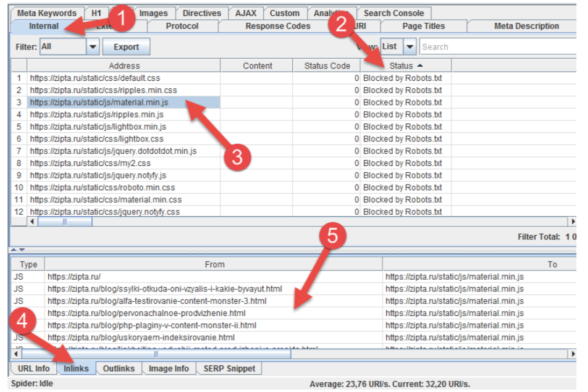Select the Images tab
The height and width of the screenshot is (392, 588).
tap(153, 13)
